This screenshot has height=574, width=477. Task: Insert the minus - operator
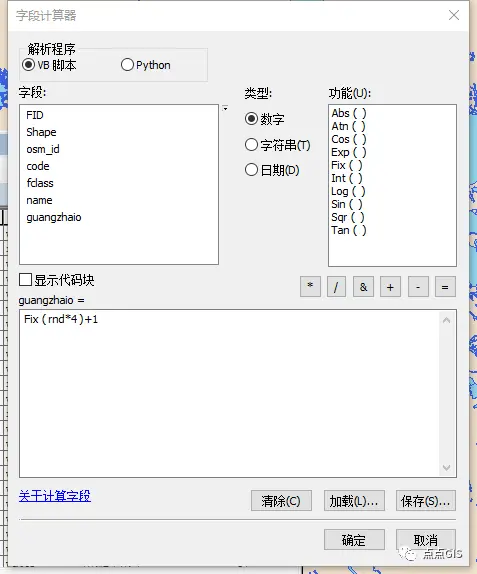coord(418,287)
